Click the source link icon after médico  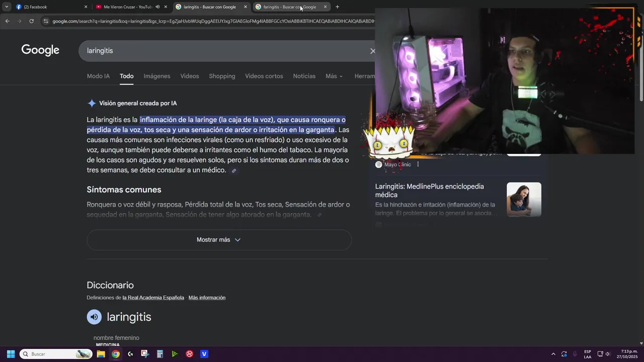(x=233, y=170)
